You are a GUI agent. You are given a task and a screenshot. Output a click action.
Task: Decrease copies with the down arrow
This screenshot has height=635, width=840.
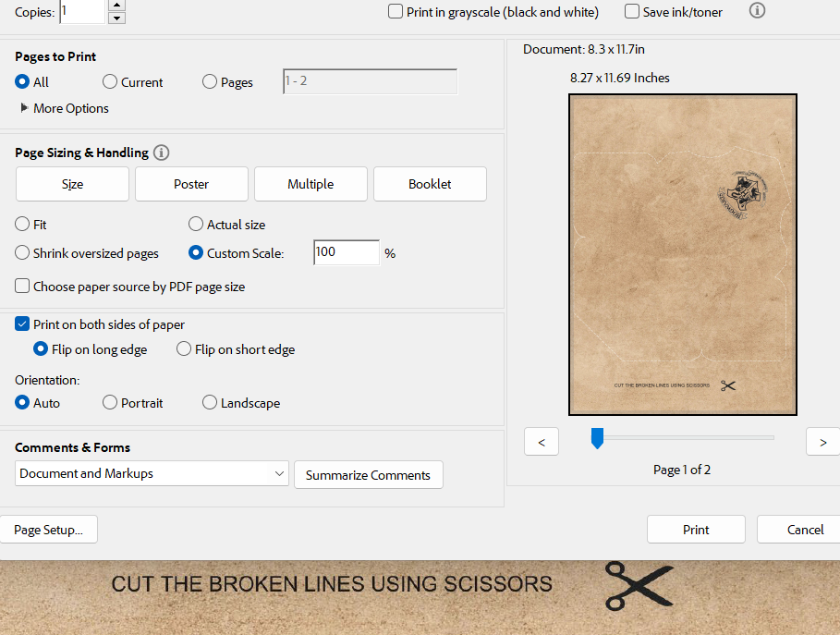116,18
